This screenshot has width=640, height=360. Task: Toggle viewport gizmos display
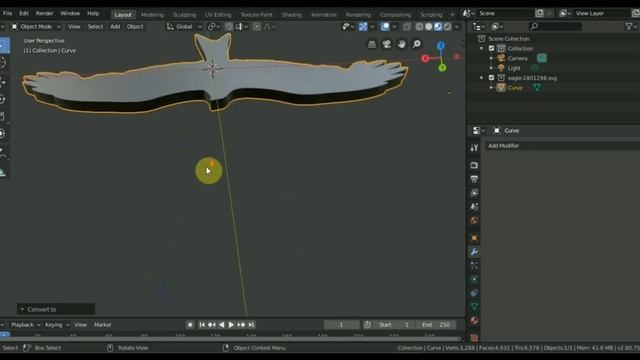tap(363, 27)
